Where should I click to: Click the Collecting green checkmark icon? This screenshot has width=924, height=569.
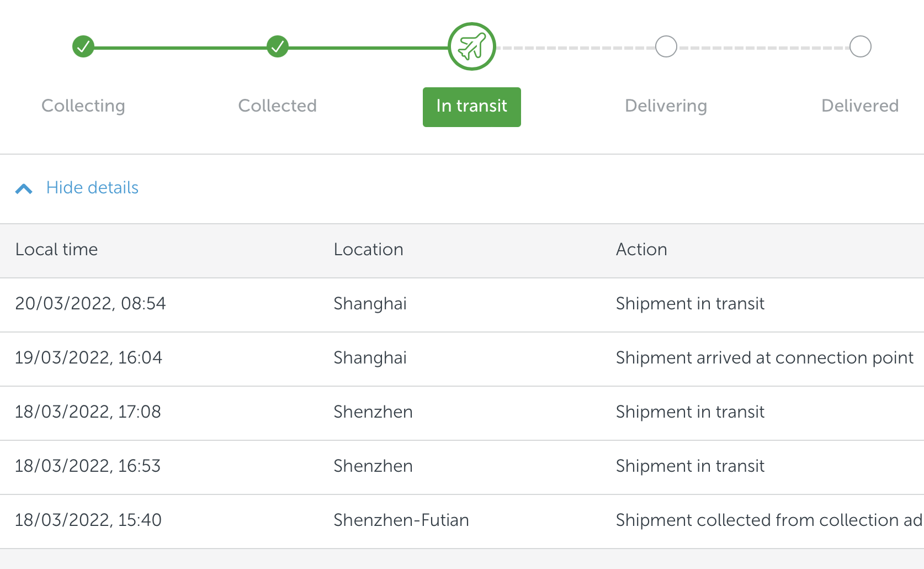(83, 46)
